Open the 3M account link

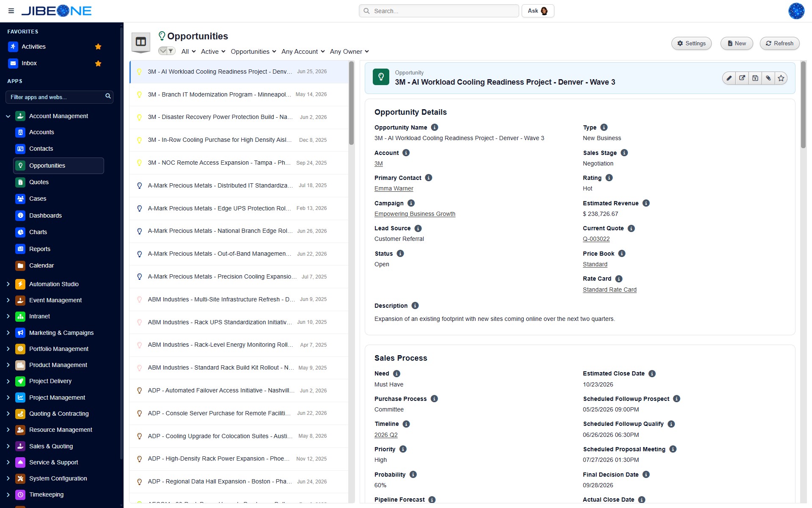(378, 164)
